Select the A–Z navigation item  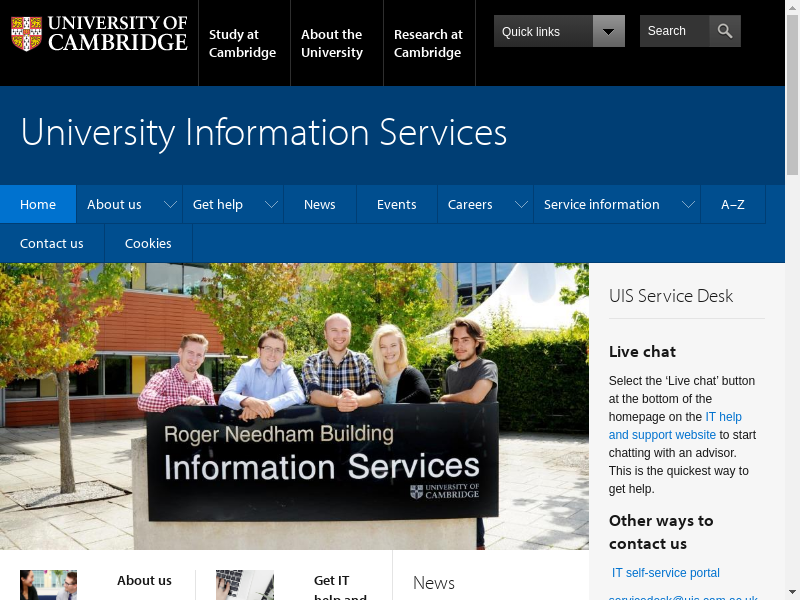click(732, 205)
